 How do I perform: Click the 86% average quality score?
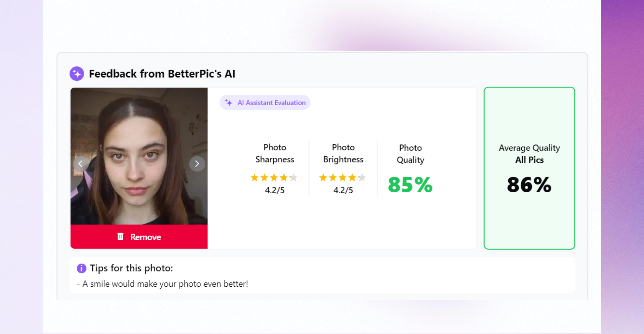529,185
